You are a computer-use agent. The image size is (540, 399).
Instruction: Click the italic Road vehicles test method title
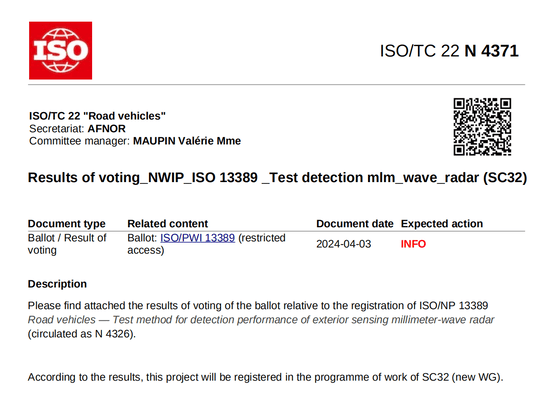[x=261, y=320]
